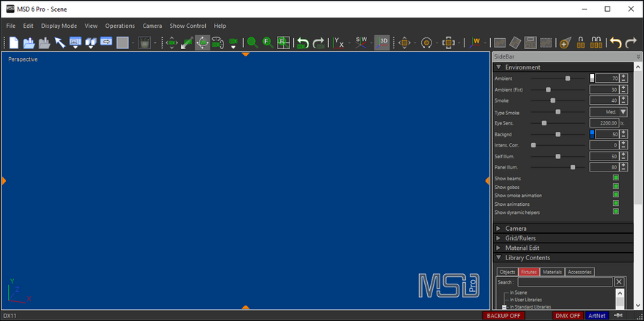The height and width of the screenshot is (321, 644).
Task: Click the camera undo green arrow icon
Action: coord(303,43)
